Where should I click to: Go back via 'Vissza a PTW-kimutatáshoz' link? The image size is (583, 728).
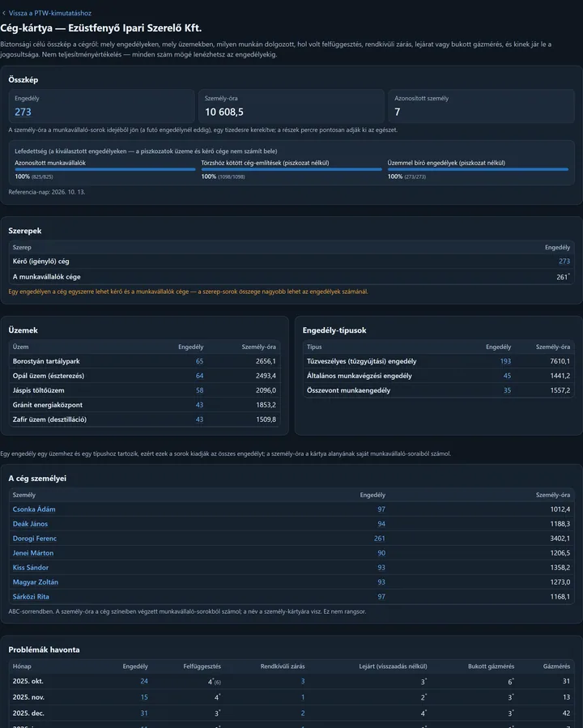click(x=50, y=13)
